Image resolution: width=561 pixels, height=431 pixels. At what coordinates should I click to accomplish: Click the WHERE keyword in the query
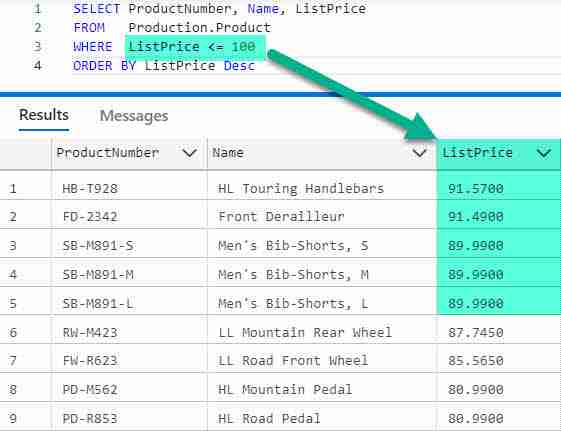[x=93, y=46]
